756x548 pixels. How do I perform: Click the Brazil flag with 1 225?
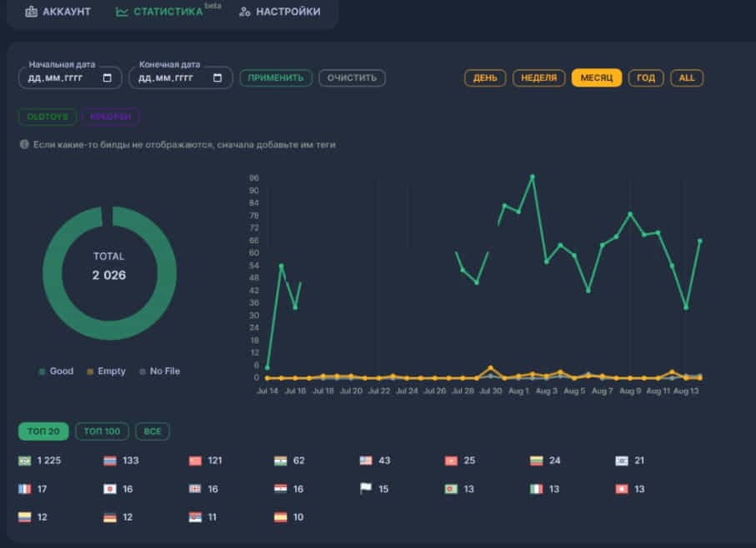tap(24, 461)
